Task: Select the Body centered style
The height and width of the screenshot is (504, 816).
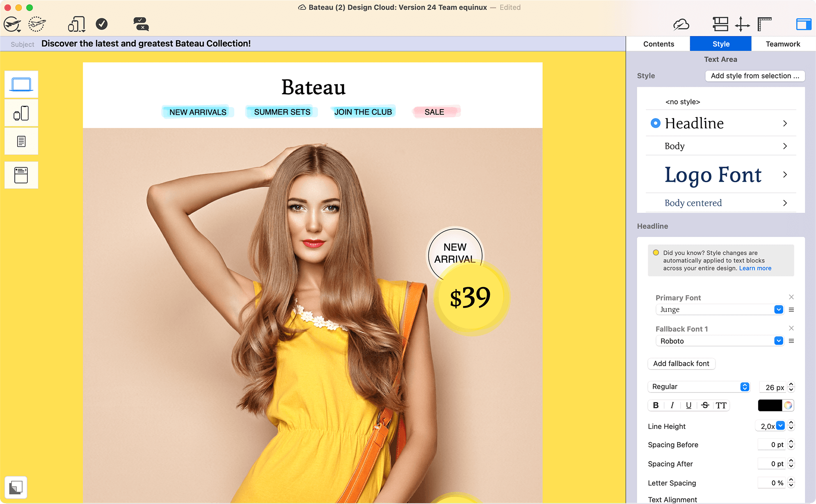Action: tap(693, 203)
